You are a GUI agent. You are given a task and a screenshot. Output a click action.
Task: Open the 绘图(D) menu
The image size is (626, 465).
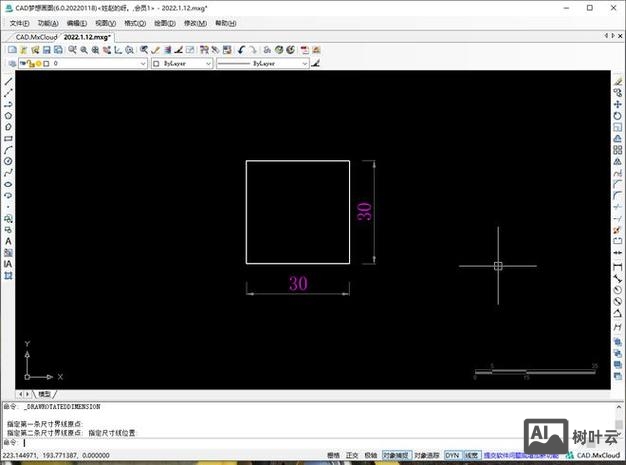[x=164, y=22]
